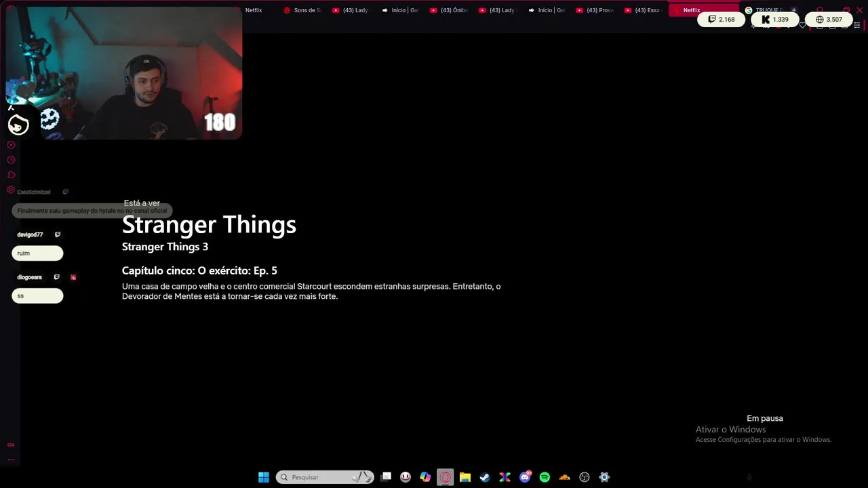Screen dimensions: 868x488
Task: Click the webcam overlay video
Action: point(124,73)
